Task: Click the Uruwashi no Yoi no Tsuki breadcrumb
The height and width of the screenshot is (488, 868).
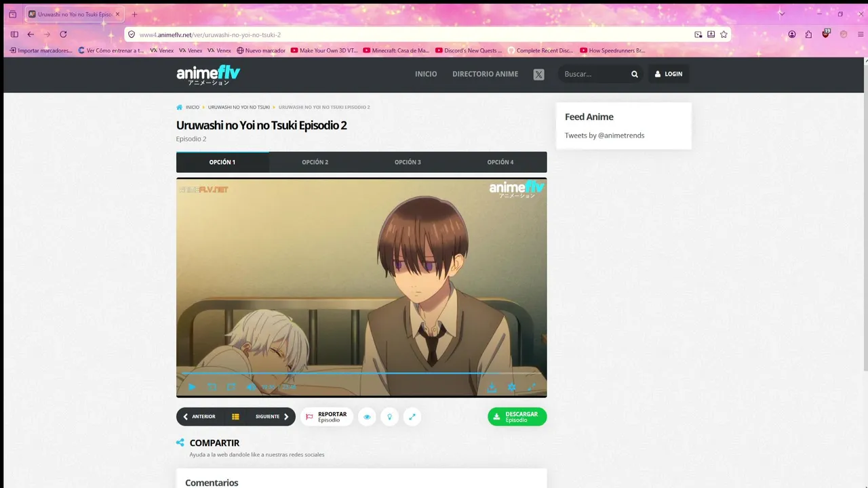Action: [x=239, y=107]
